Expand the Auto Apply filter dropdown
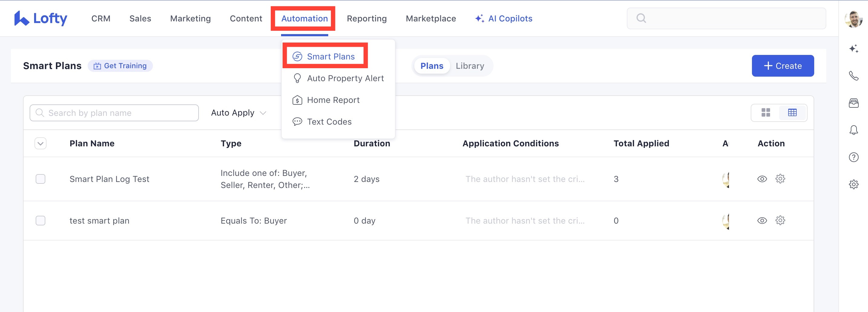The width and height of the screenshot is (868, 312). [238, 113]
